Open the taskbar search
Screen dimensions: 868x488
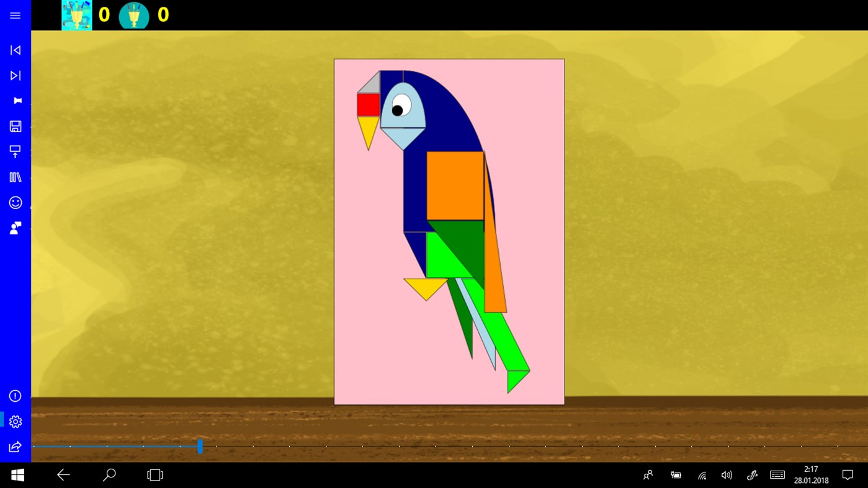click(109, 474)
